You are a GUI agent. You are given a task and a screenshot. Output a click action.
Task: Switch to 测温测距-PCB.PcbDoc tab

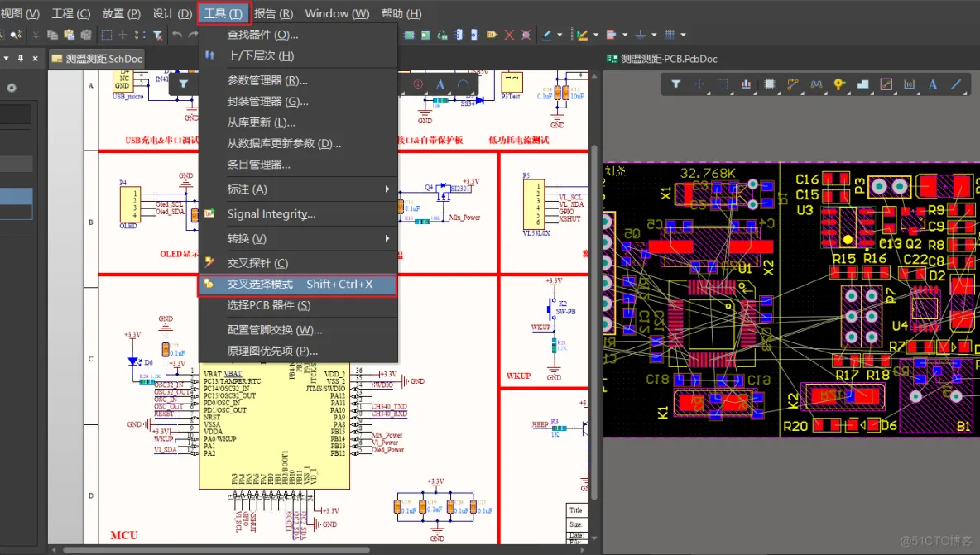(x=662, y=59)
